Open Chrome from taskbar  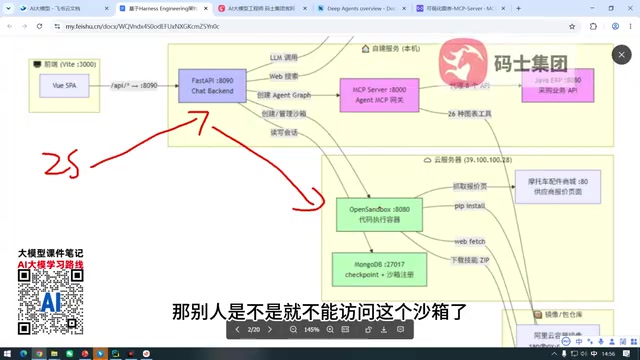(39, 353)
